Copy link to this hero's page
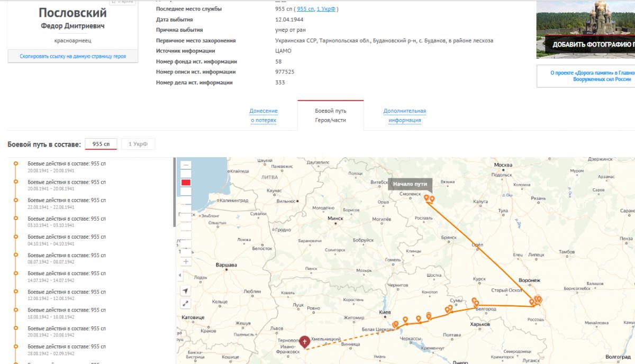Image resolution: width=635 pixels, height=364 pixels. click(x=73, y=56)
